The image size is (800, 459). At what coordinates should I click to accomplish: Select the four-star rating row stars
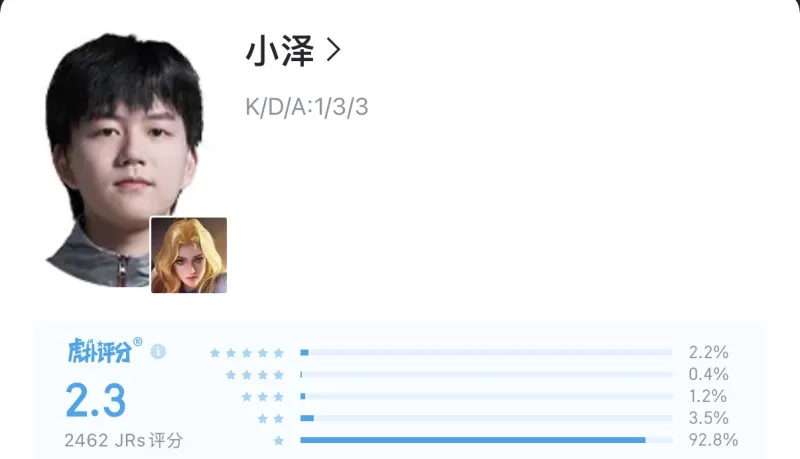pos(255,375)
